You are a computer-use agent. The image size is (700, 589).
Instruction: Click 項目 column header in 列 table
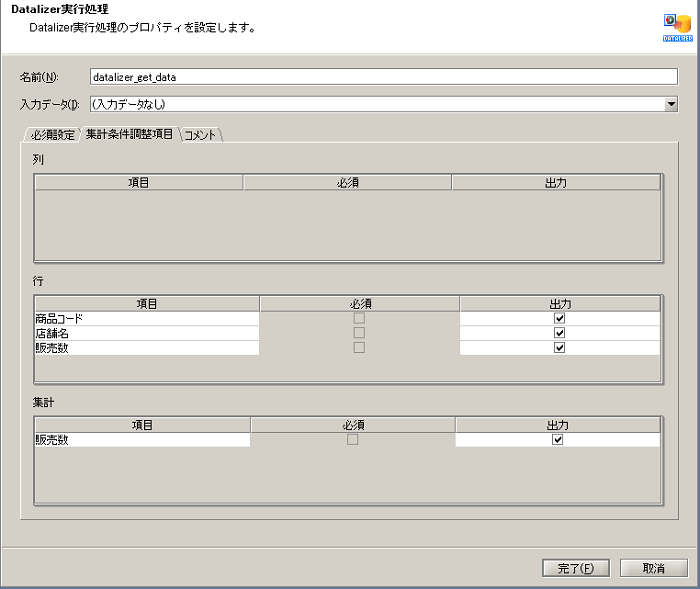139,183
